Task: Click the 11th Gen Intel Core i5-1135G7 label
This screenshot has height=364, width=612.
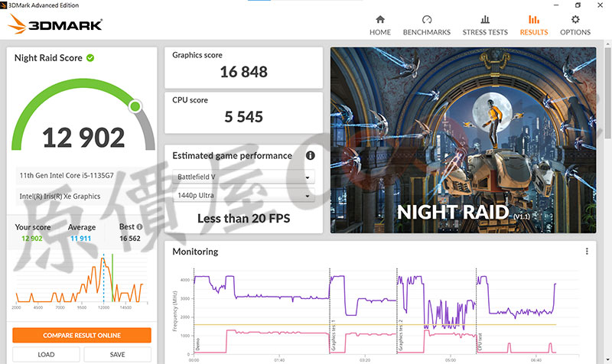Action: pyautogui.click(x=67, y=176)
